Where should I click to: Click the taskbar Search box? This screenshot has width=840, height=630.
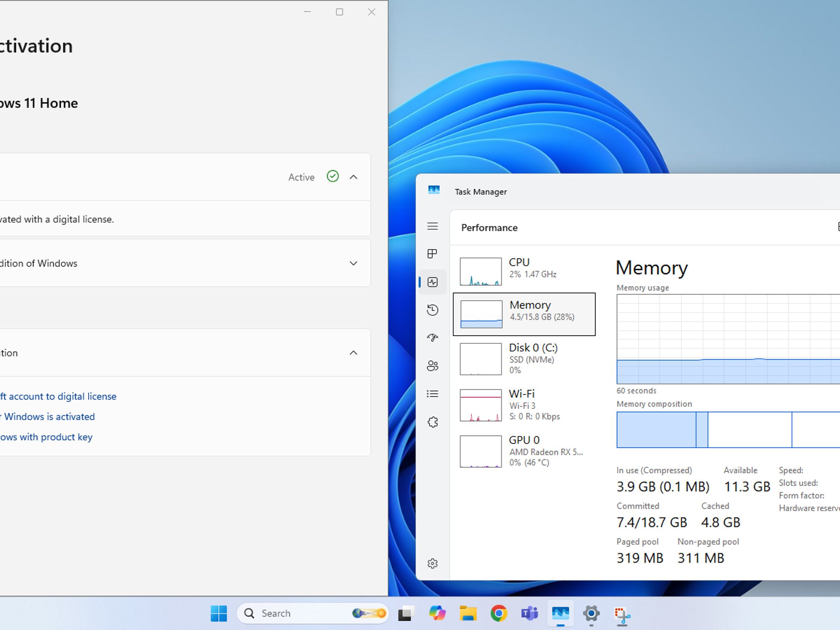pos(313,613)
